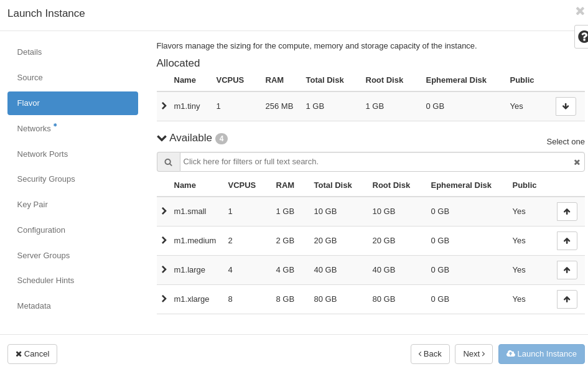Screen dimensions: 588x369
Task: Click the Select one label
Action: point(566,142)
